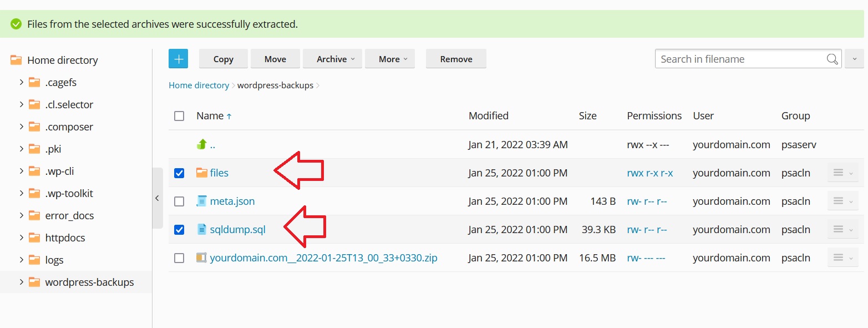Image resolution: width=868 pixels, height=328 pixels.
Task: Select wordpress-backups in the sidebar tree
Action: coord(89,282)
